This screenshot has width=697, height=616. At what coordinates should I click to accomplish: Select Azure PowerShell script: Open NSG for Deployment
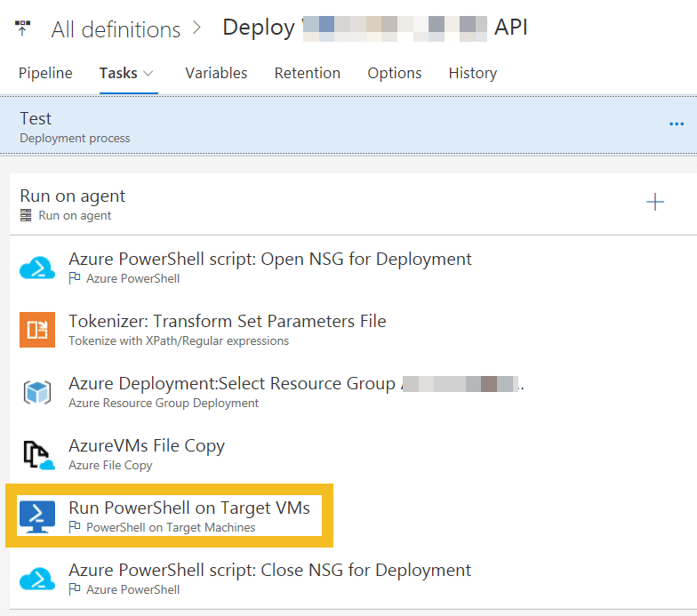pyautogui.click(x=270, y=260)
